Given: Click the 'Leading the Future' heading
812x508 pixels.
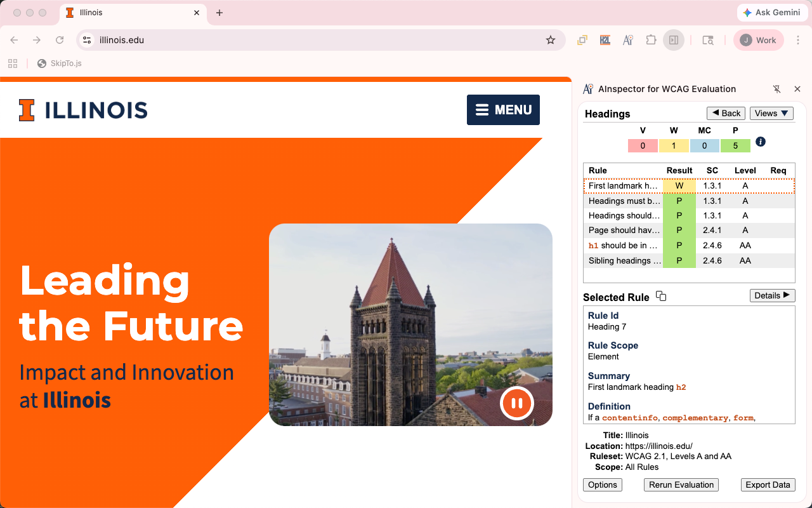Looking at the screenshot, I should pyautogui.click(x=131, y=303).
